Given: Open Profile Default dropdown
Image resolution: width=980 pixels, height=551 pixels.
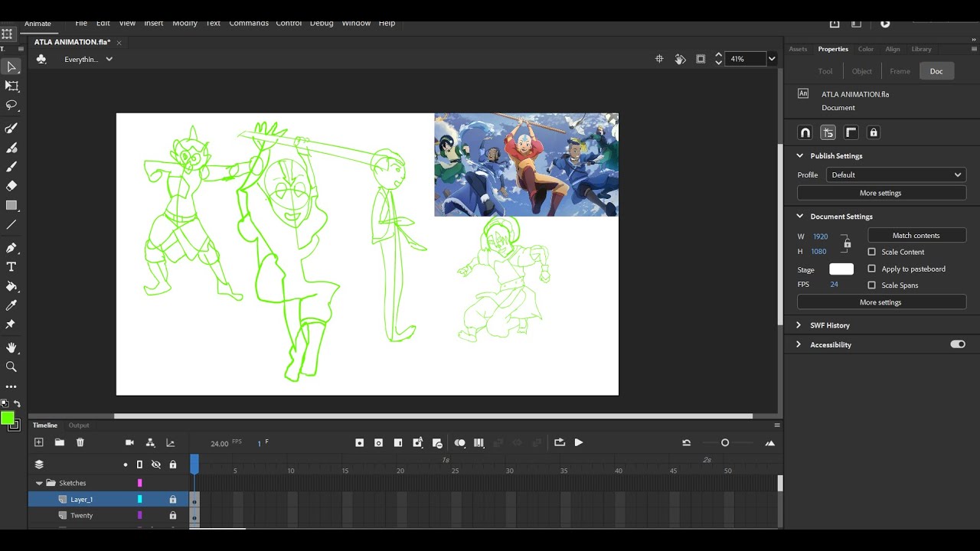Looking at the screenshot, I should click(x=896, y=174).
